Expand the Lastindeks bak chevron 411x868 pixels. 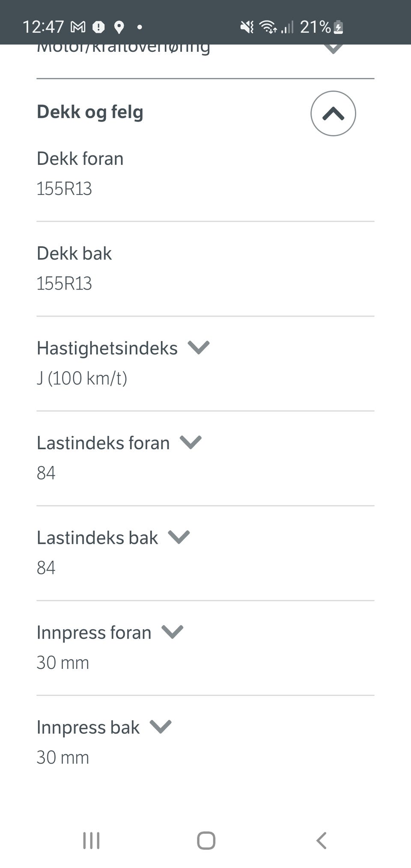179,537
